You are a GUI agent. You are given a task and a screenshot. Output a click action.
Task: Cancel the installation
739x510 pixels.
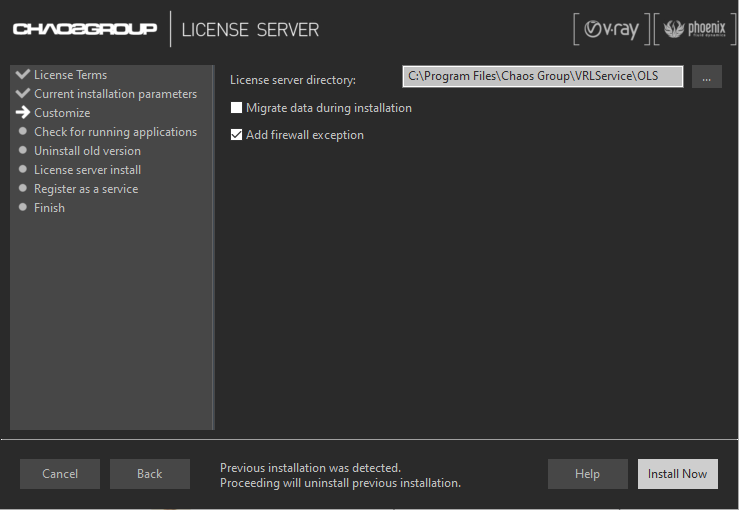[60, 474]
